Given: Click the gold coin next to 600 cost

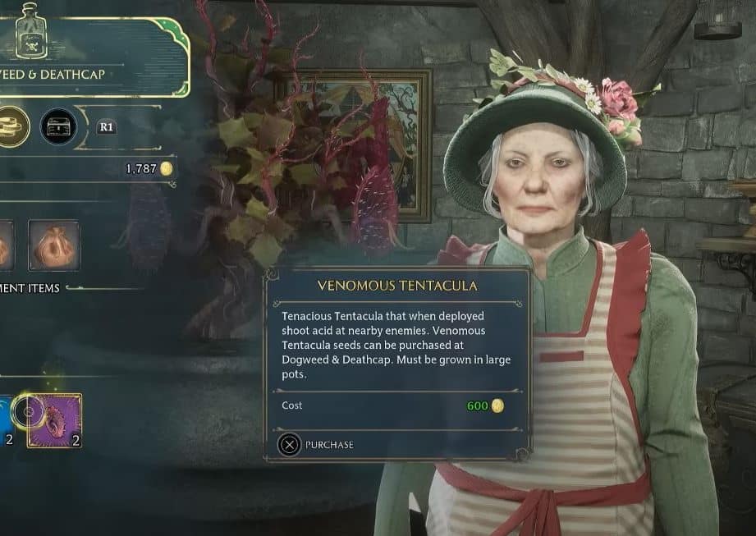Looking at the screenshot, I should (497, 405).
